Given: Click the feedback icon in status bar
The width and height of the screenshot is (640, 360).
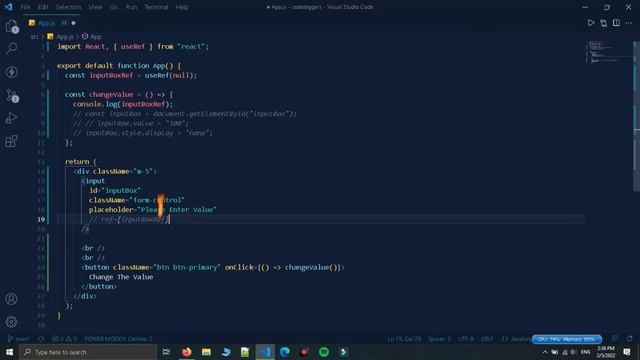Looking at the screenshot, I should (615, 339).
